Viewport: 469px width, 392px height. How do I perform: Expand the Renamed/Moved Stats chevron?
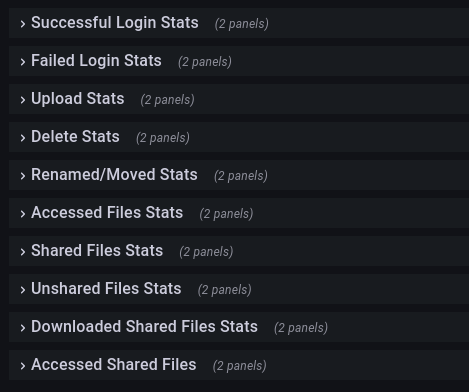pyautogui.click(x=23, y=176)
